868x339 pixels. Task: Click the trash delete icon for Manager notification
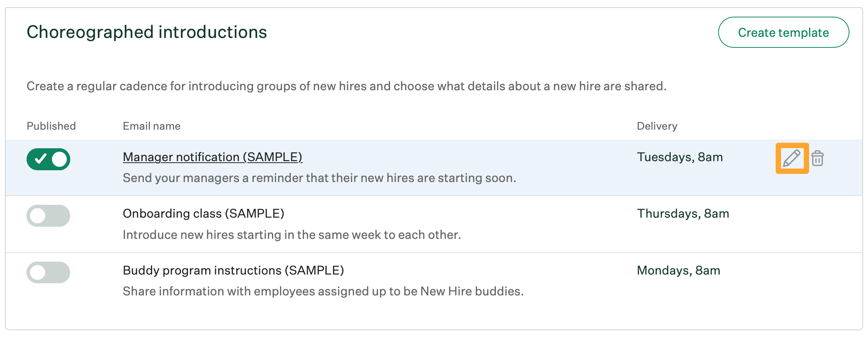(818, 158)
